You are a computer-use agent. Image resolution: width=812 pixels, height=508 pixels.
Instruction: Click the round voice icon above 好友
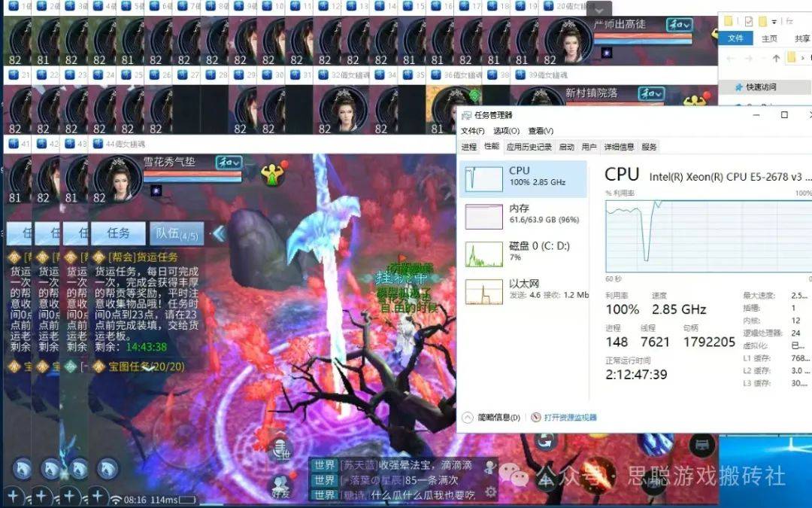coord(281,449)
